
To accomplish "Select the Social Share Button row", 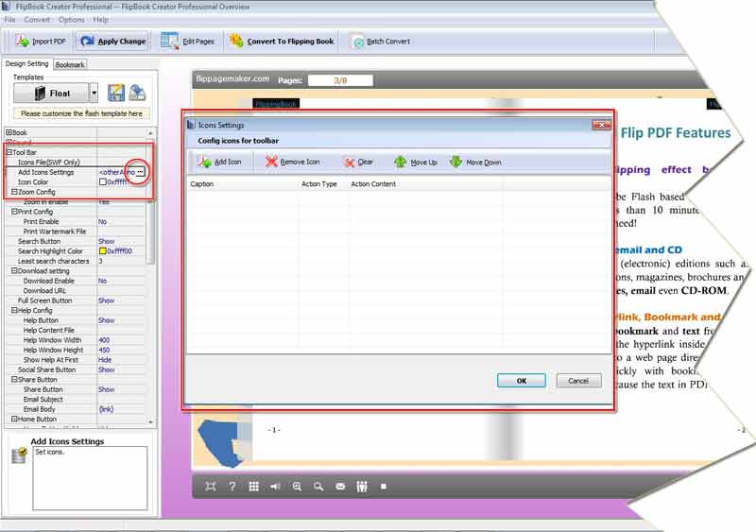I will [76, 369].
